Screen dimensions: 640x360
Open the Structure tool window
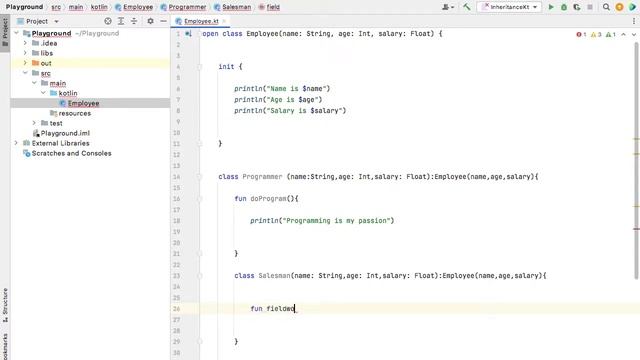(x=5, y=304)
